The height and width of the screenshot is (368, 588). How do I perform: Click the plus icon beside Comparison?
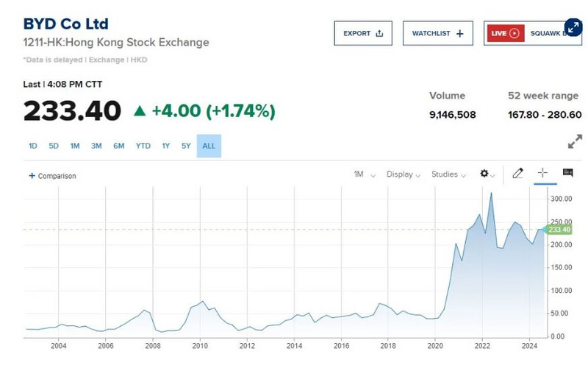(32, 176)
